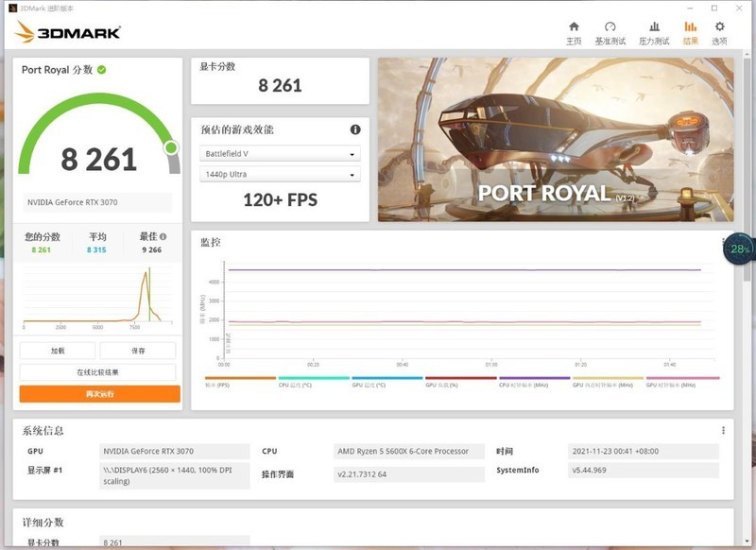This screenshot has height=550, width=756.
Task: Click the AMD Ryzen 5 5600X CPU value
Action: [x=409, y=451]
